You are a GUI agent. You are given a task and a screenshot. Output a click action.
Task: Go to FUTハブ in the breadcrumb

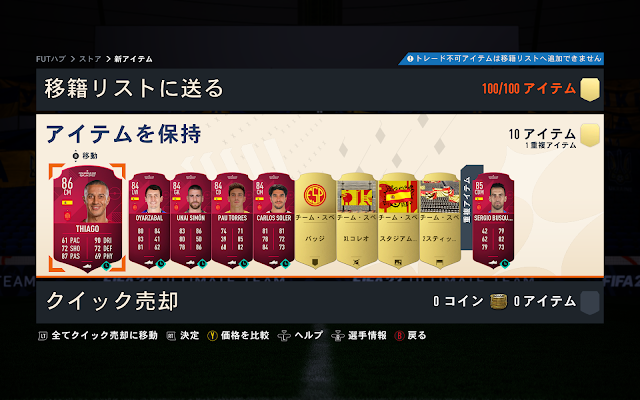[51, 59]
